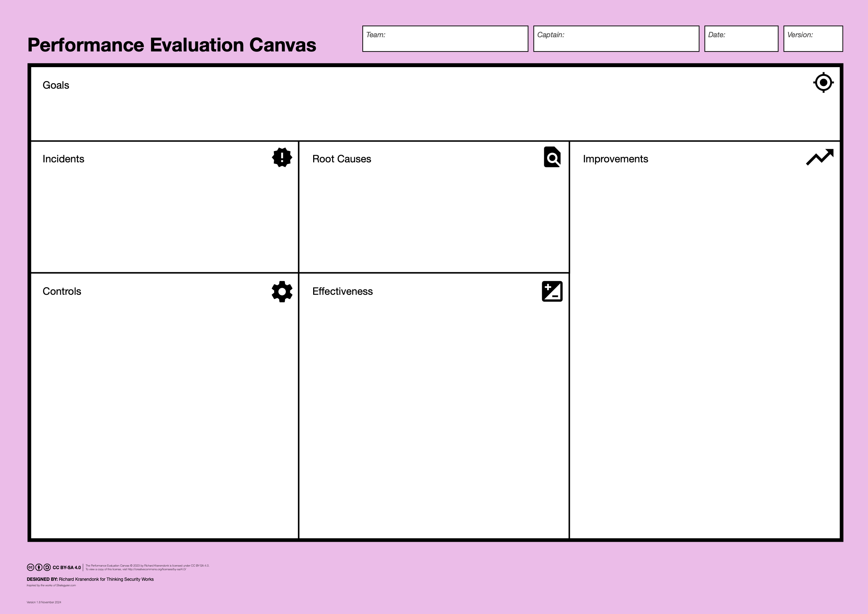Click the Effectiveness plus-minus icon
The image size is (868, 614).
(552, 291)
